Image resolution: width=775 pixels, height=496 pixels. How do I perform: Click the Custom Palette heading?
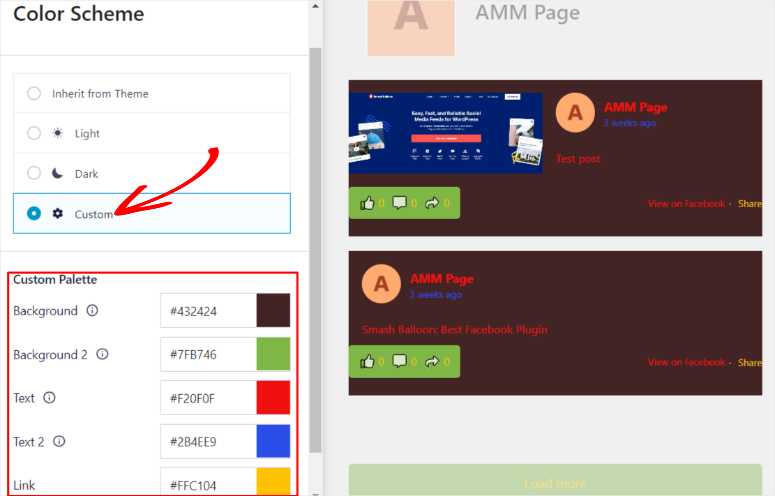tap(55, 280)
